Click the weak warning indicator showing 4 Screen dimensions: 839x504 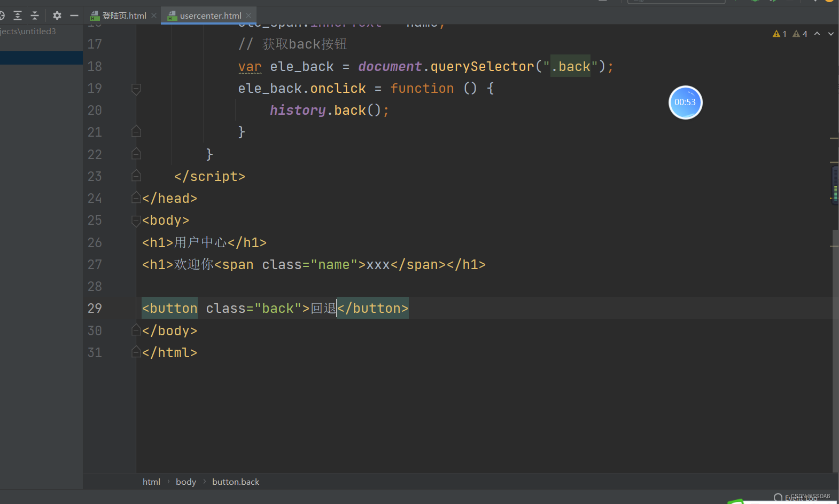[800, 34]
